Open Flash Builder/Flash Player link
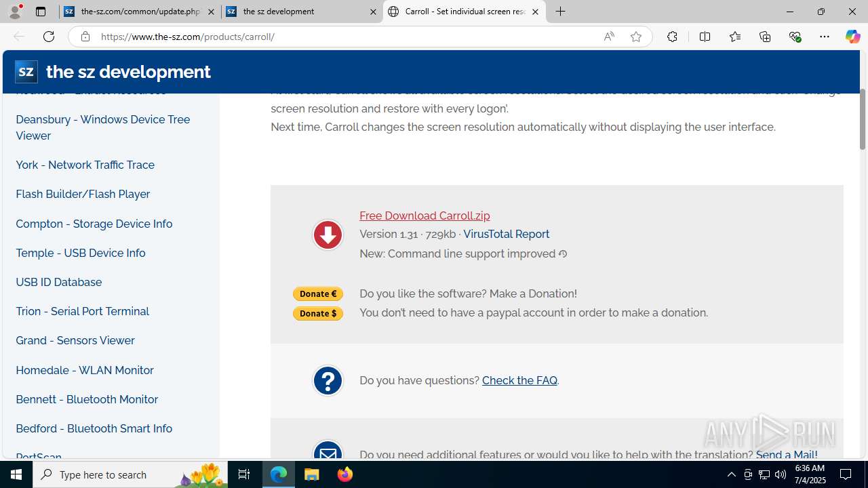This screenshot has height=488, width=868. (83, 194)
